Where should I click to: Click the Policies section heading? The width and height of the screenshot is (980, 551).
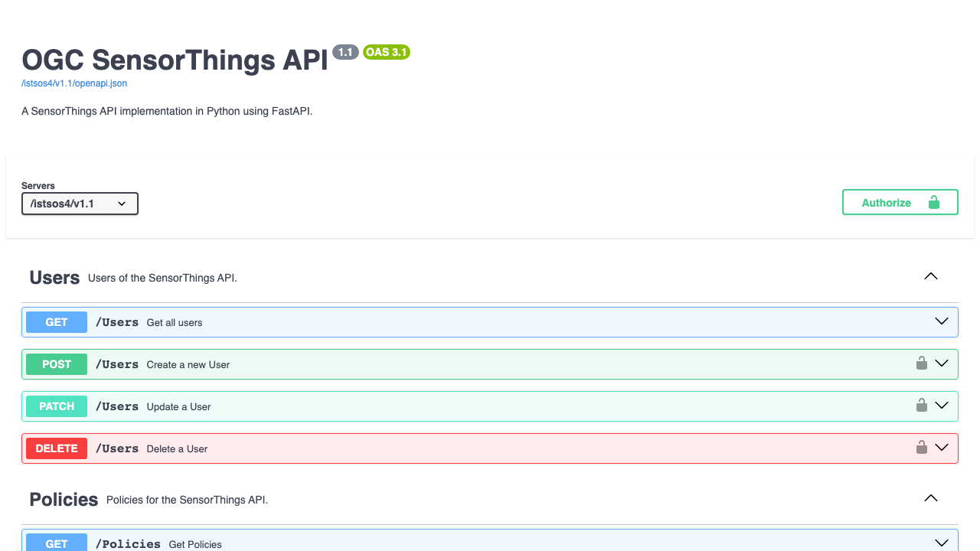(x=64, y=500)
